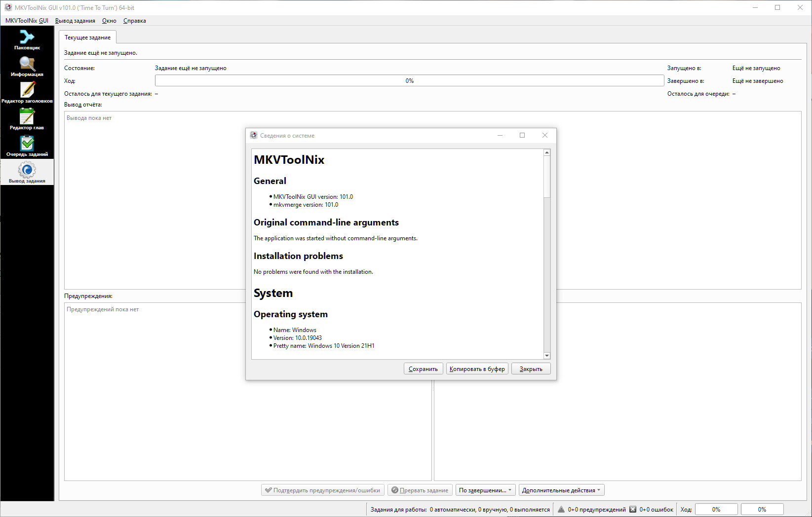Expand the По завершении dropdown

coord(486,490)
